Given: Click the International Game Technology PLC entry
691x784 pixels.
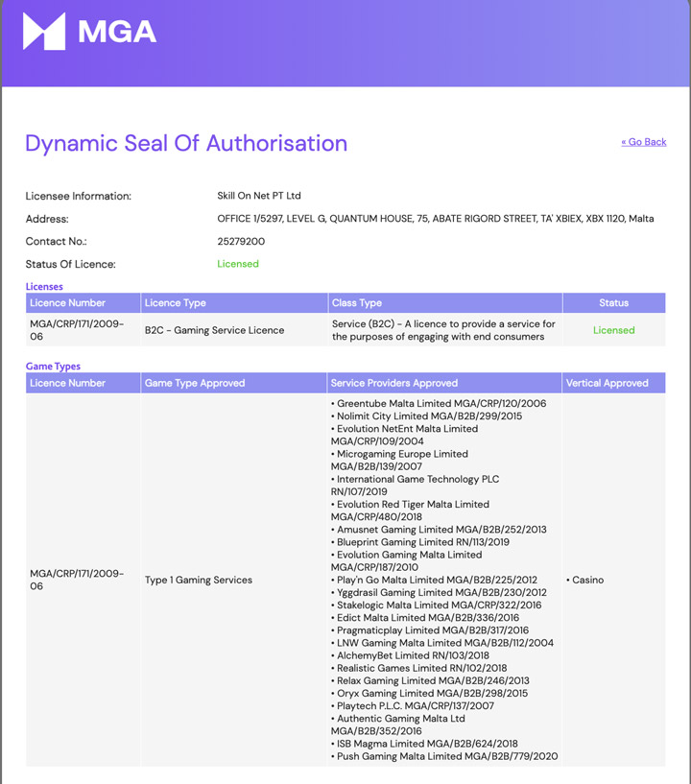Looking at the screenshot, I should click(415, 485).
